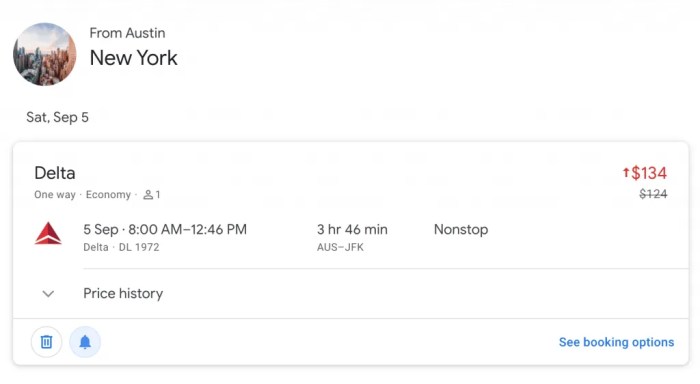Select the 8:00 AM–12:46 PM flight time
Screen dimensions: 700x384
point(188,230)
